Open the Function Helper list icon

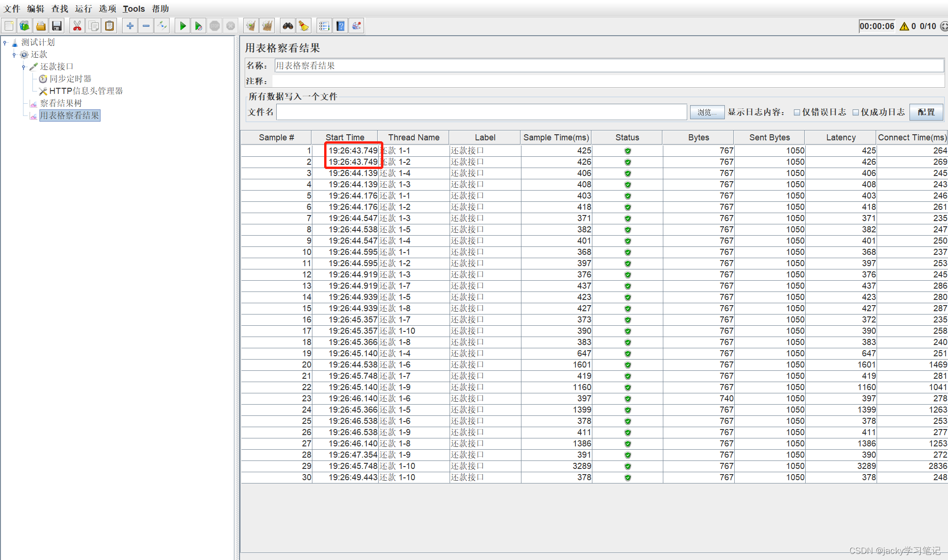324,26
